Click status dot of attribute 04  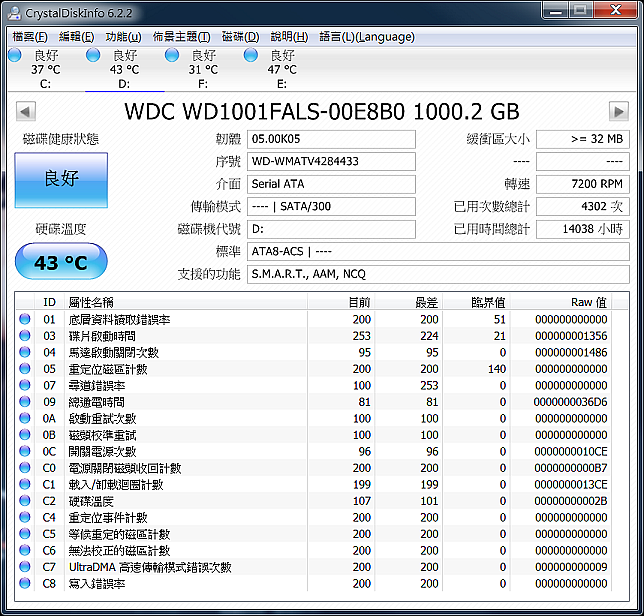click(25, 352)
